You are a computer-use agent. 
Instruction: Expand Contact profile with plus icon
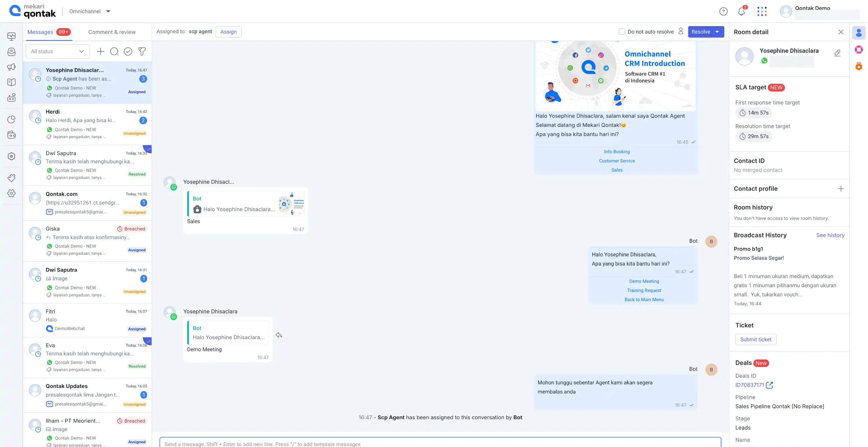pos(841,189)
